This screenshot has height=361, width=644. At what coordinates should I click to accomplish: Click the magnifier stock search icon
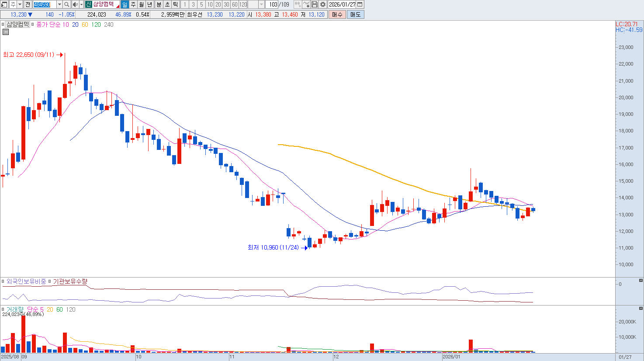coord(67,4)
